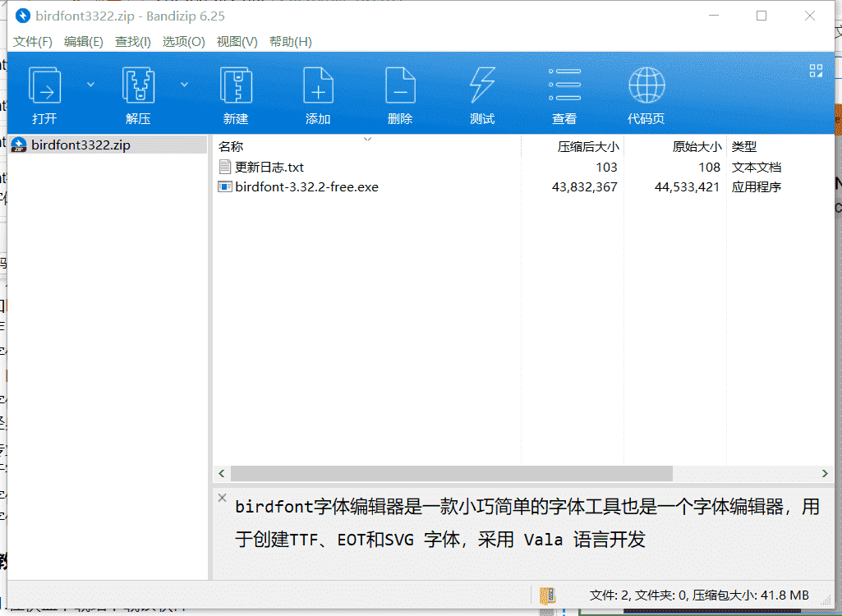Viewport: 842px width, 616px height.
Task: Extract files with the 解压 icon
Action: pos(139,94)
